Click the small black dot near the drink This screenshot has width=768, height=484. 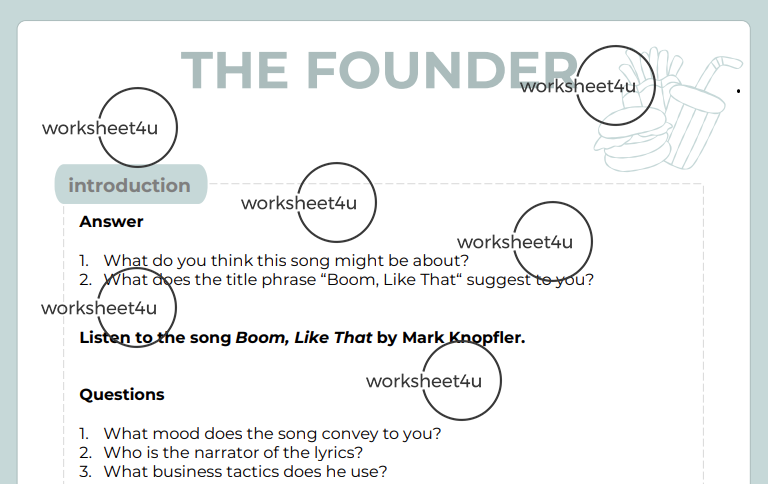click(738, 91)
